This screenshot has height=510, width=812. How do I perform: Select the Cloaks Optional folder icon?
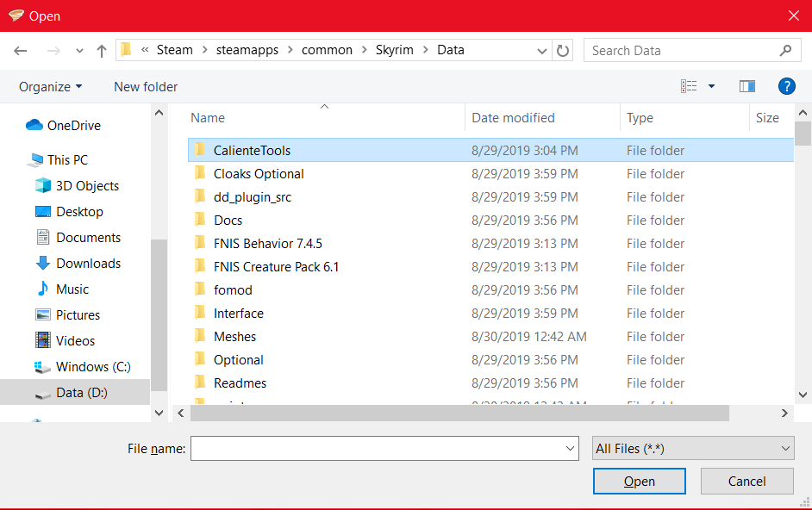200,173
